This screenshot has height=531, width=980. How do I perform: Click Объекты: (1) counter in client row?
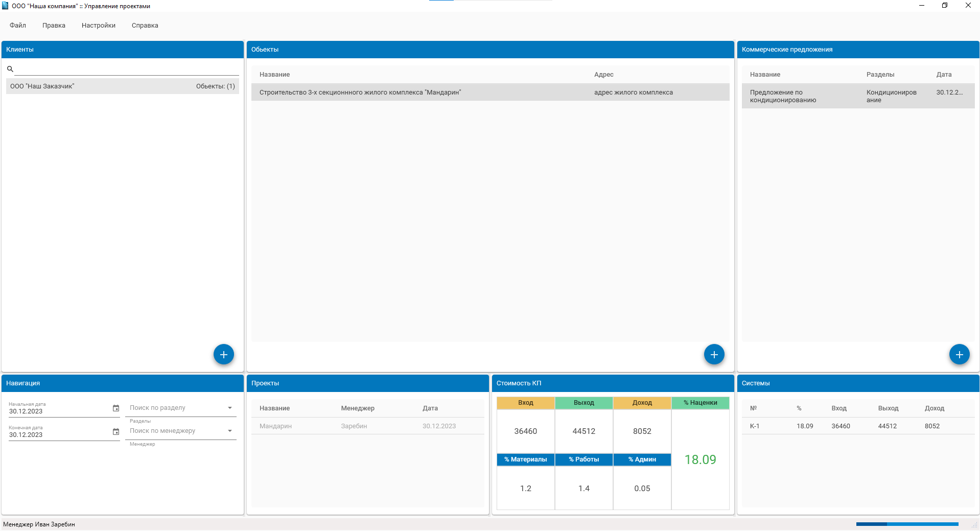tap(216, 86)
